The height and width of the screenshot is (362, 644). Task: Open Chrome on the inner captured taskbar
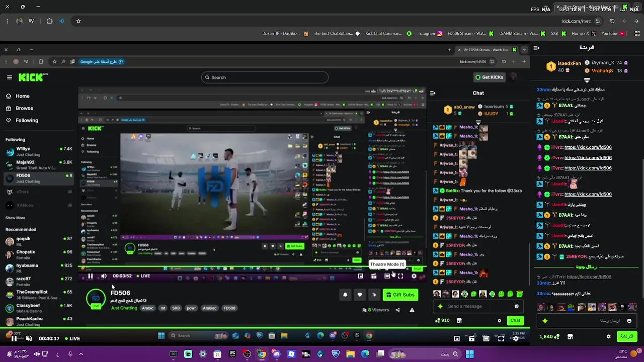point(369,336)
